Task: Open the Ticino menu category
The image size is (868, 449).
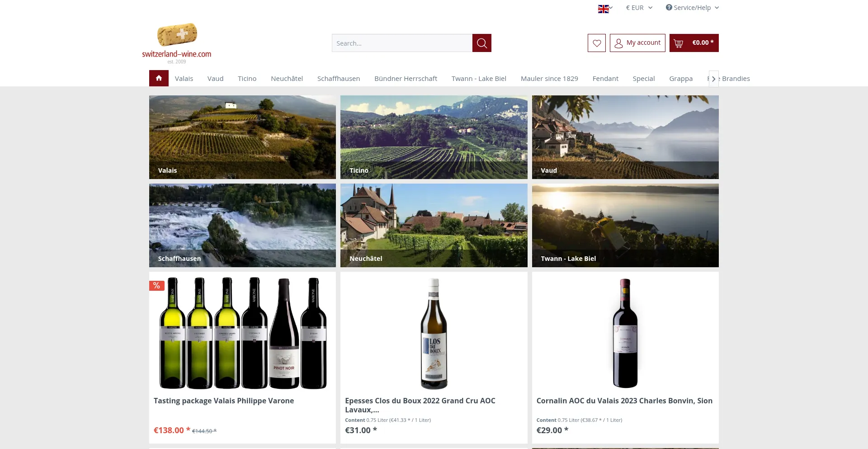Action: [x=247, y=79]
